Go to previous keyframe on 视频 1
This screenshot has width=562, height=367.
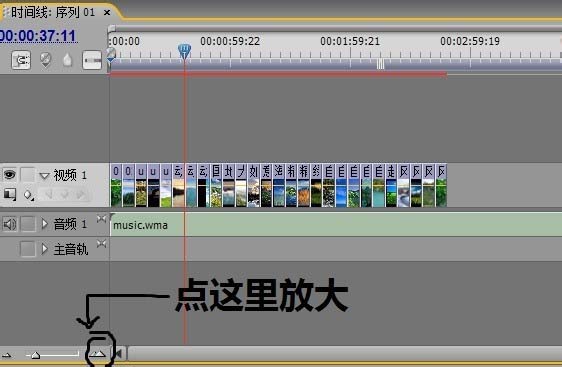(49, 195)
